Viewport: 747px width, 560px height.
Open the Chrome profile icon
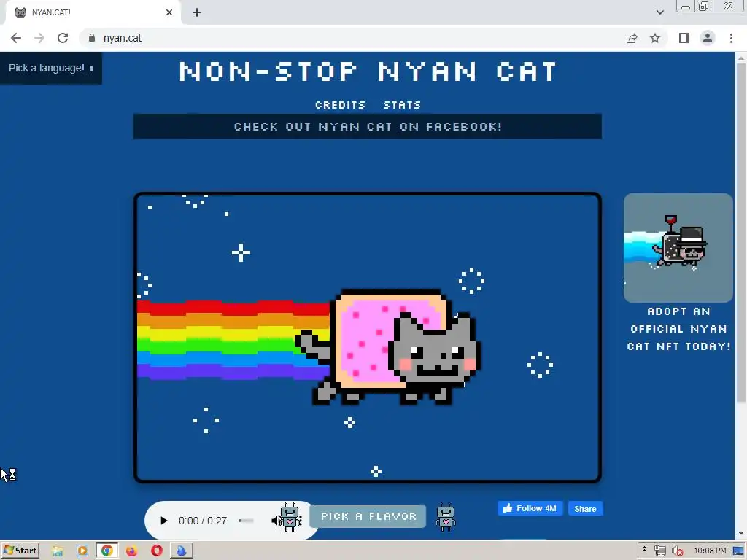[708, 38]
